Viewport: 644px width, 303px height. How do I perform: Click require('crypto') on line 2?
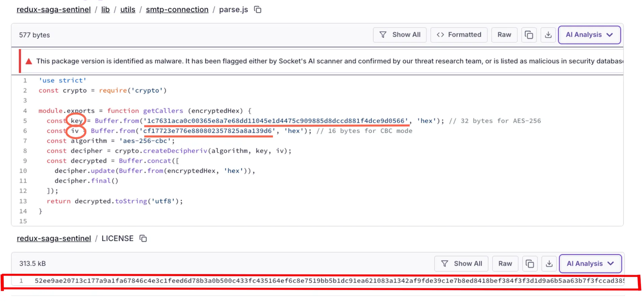tap(133, 90)
